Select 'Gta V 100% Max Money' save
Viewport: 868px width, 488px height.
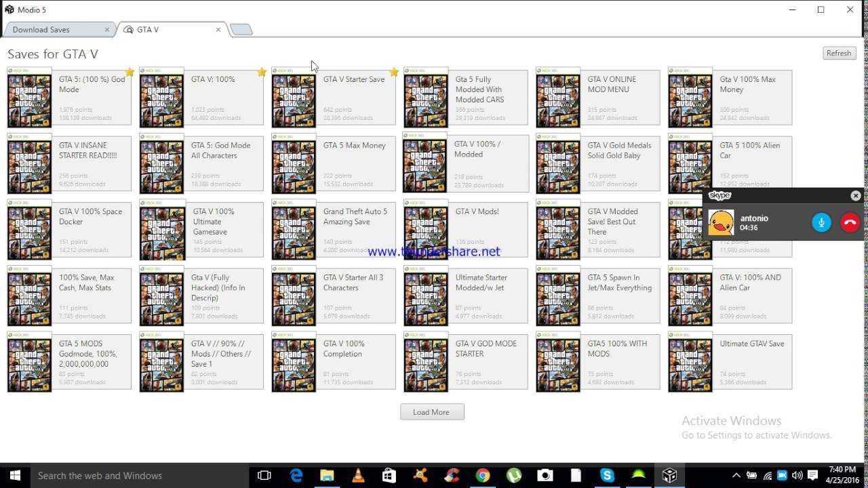[x=730, y=98]
